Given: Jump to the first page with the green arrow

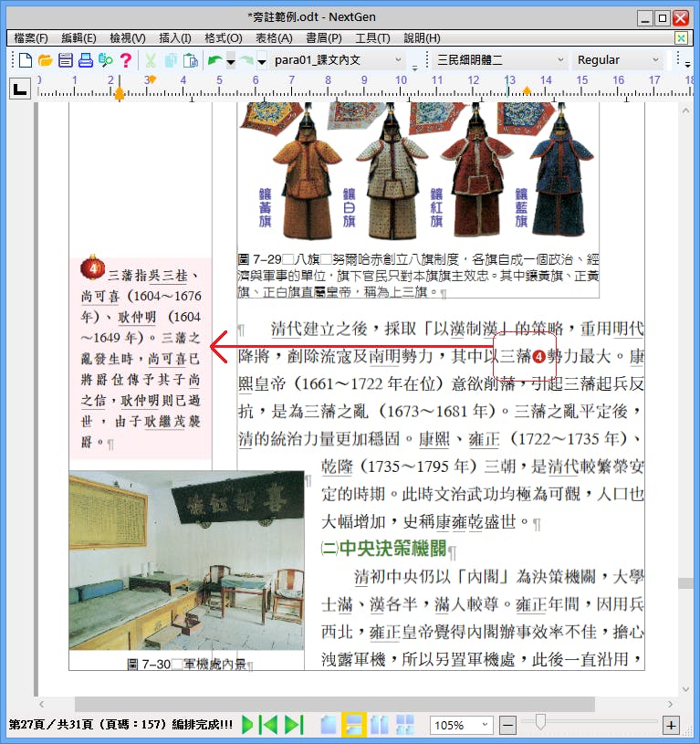Looking at the screenshot, I should click(x=269, y=725).
